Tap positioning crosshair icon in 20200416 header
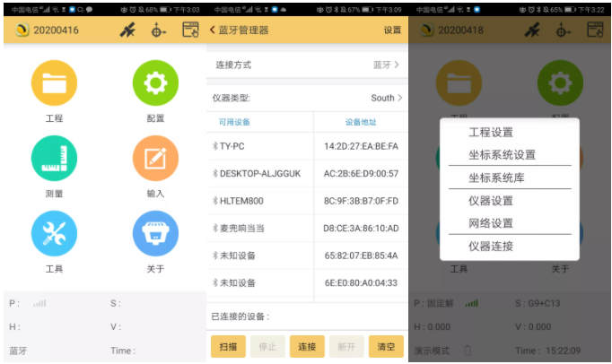Screen dimensions: 612x364 [x=158, y=30]
